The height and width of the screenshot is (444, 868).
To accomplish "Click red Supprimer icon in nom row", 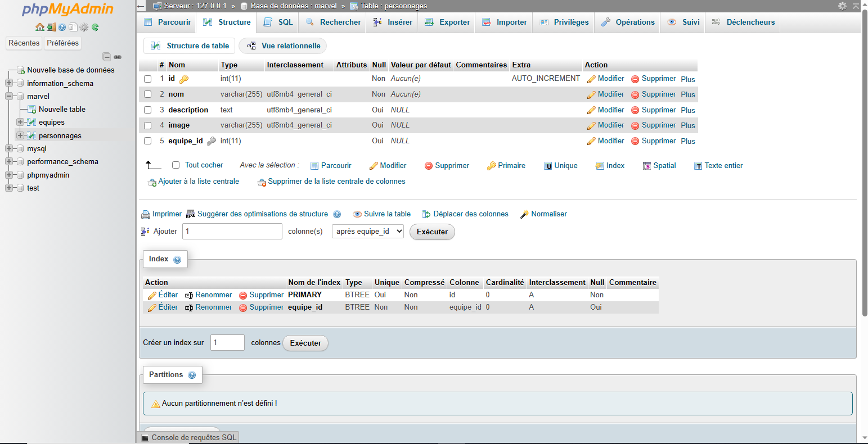I will [x=635, y=94].
